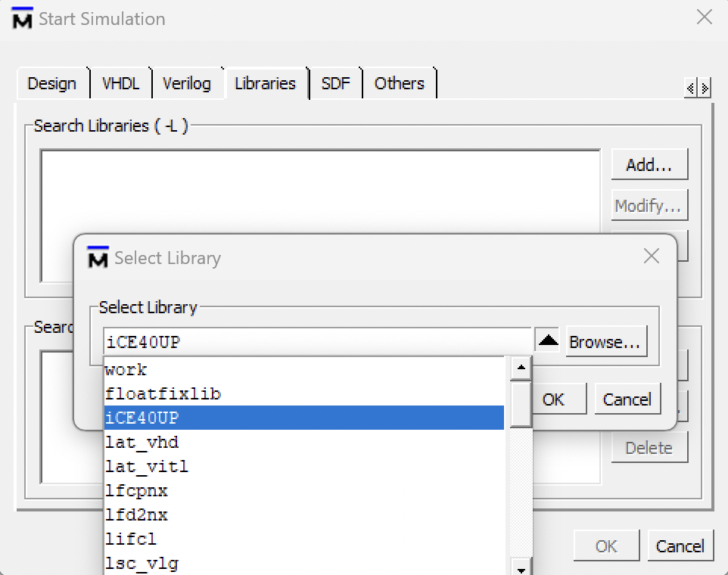Select lfd2nx from the list
Image resolution: width=728 pixels, height=575 pixels.
pos(304,514)
